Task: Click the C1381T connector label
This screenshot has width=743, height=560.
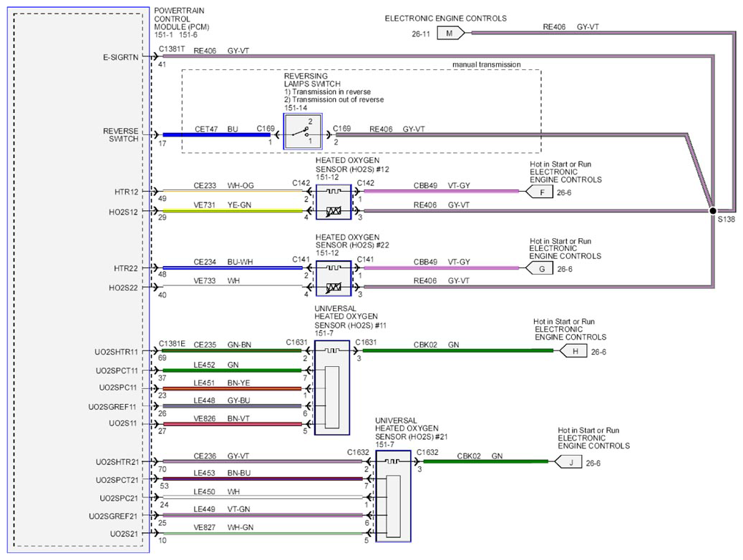Action: click(x=172, y=49)
